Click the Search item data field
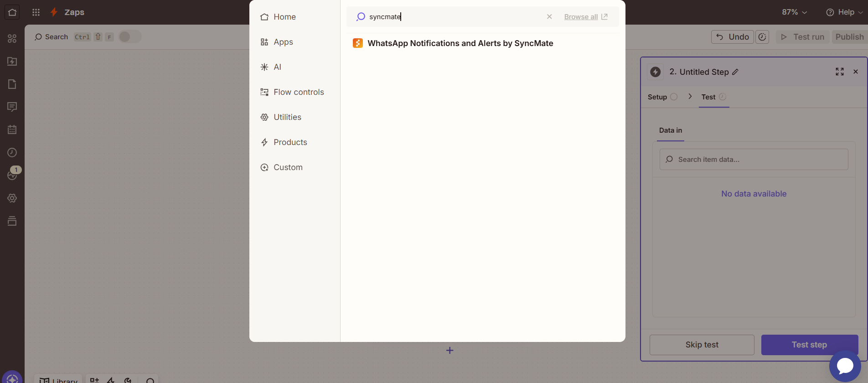 point(754,160)
